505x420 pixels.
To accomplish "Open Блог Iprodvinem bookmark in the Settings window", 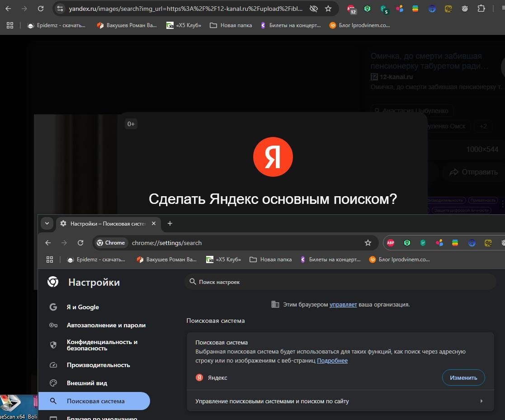I will coord(399,260).
